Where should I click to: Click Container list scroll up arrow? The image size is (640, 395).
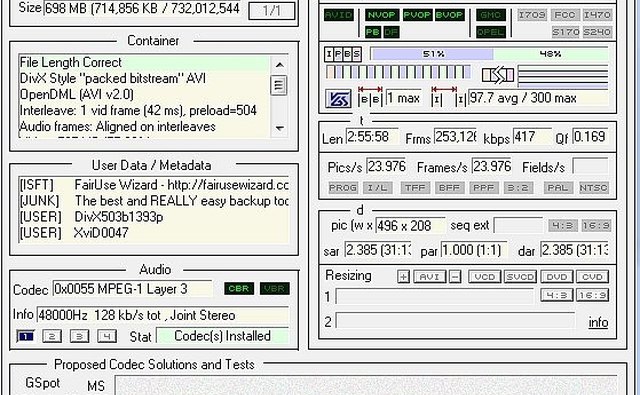pyautogui.click(x=280, y=64)
